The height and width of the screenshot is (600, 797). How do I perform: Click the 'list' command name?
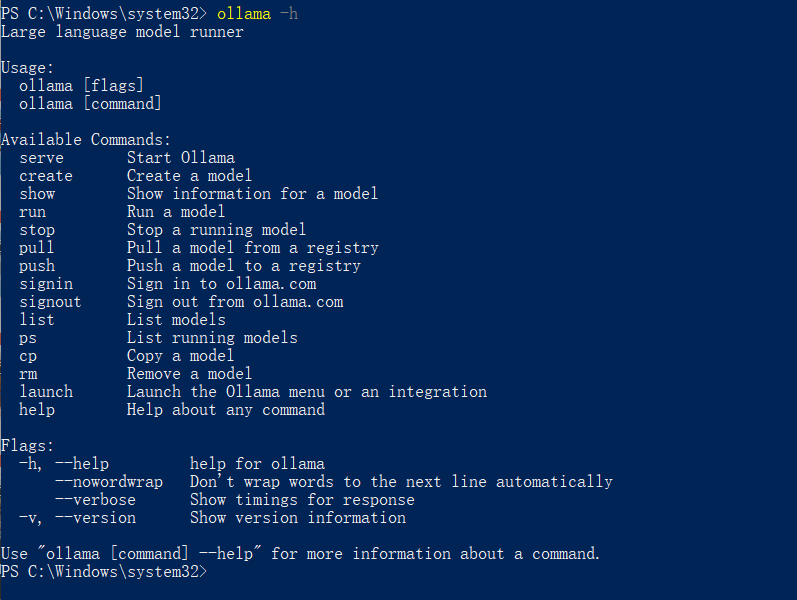click(37, 320)
